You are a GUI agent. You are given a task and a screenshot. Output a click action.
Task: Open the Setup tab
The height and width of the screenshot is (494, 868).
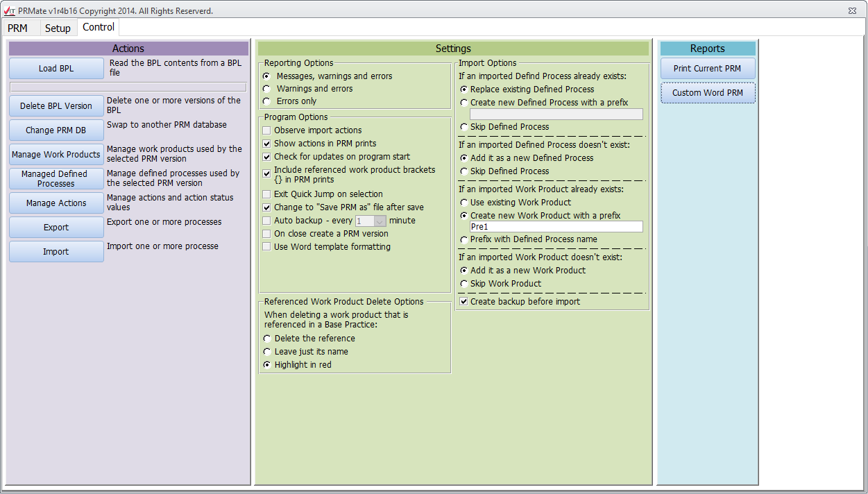point(58,28)
